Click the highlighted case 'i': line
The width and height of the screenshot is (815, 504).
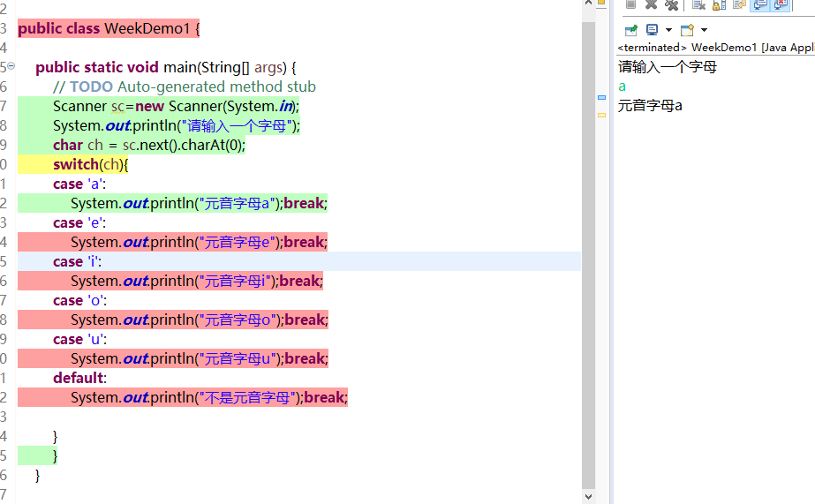pyautogui.click(x=78, y=261)
